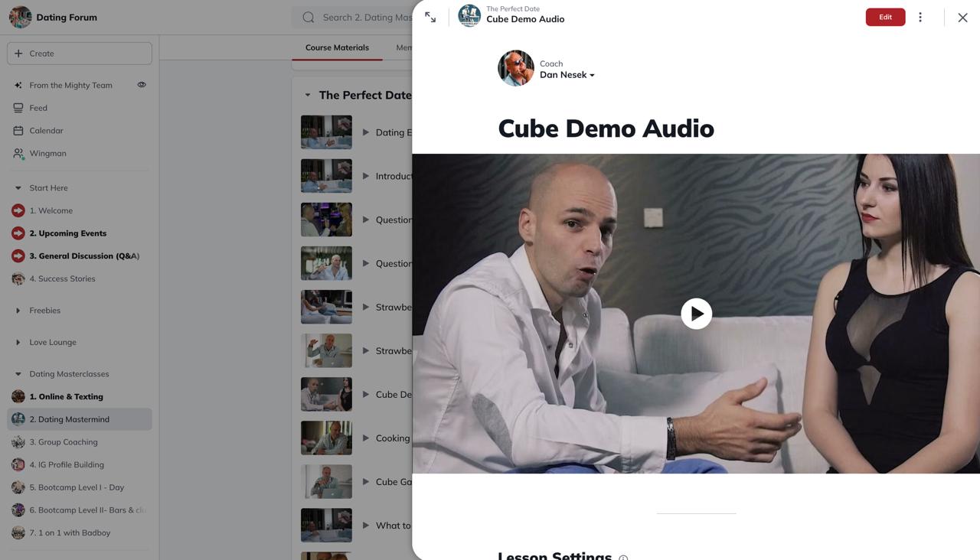Click the Upcoming Events arrow icon
The width and height of the screenshot is (980, 560).
[18, 233]
